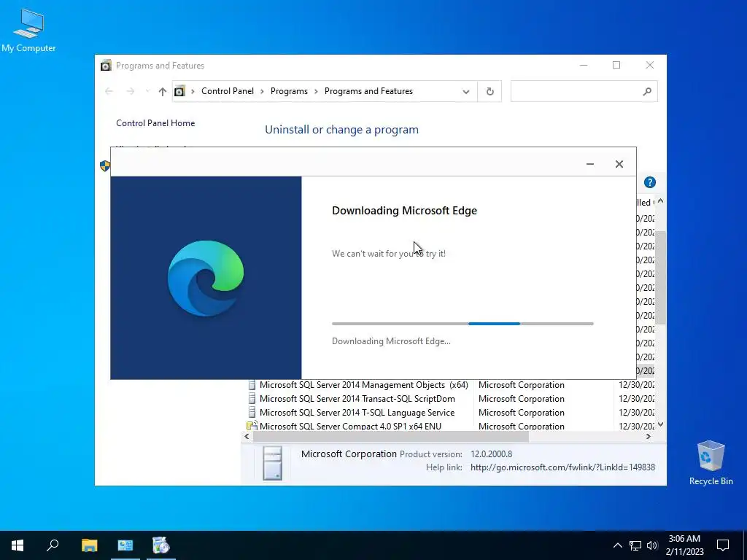The width and height of the screenshot is (747, 560).
Task: Open the Recycle Bin desktop icon
Action: 711,463
